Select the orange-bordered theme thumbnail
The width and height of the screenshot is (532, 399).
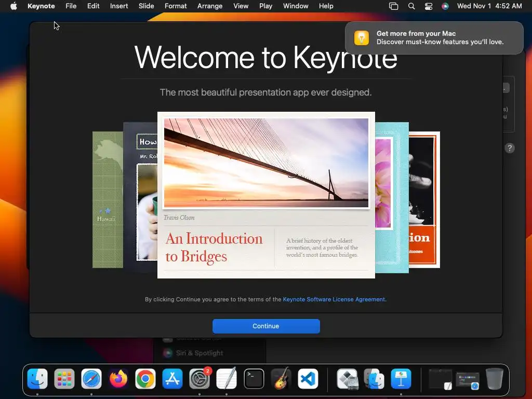coord(424,200)
